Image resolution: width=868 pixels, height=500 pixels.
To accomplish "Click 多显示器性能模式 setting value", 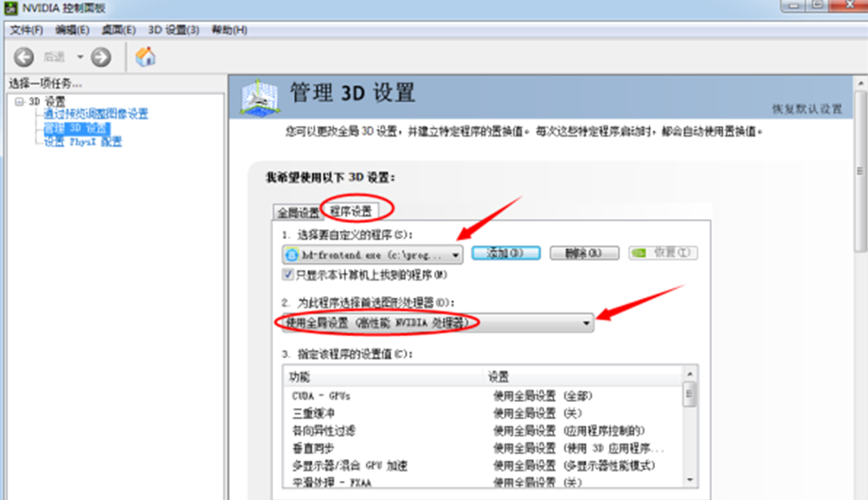I will coord(574,465).
